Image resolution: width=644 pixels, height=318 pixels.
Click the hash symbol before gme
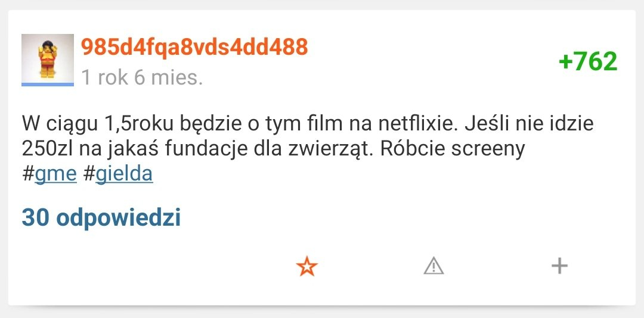click(x=28, y=175)
